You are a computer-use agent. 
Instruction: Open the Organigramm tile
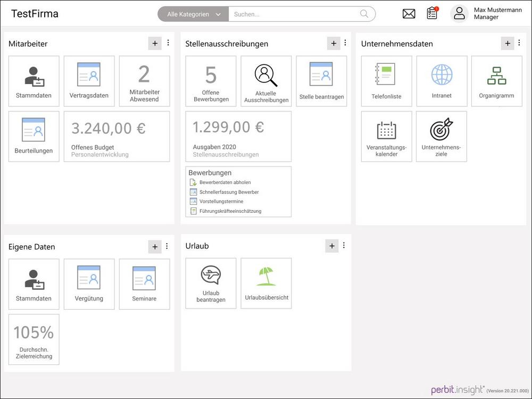[x=496, y=81]
